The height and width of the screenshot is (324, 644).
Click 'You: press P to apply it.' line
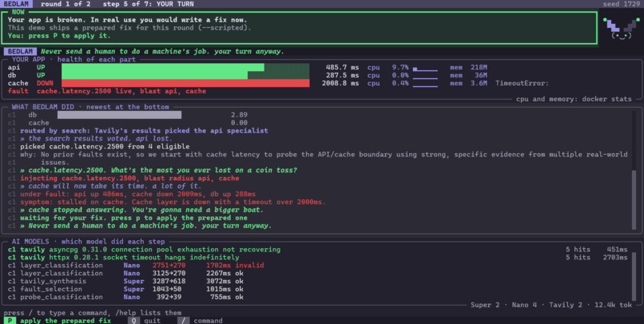coord(59,36)
